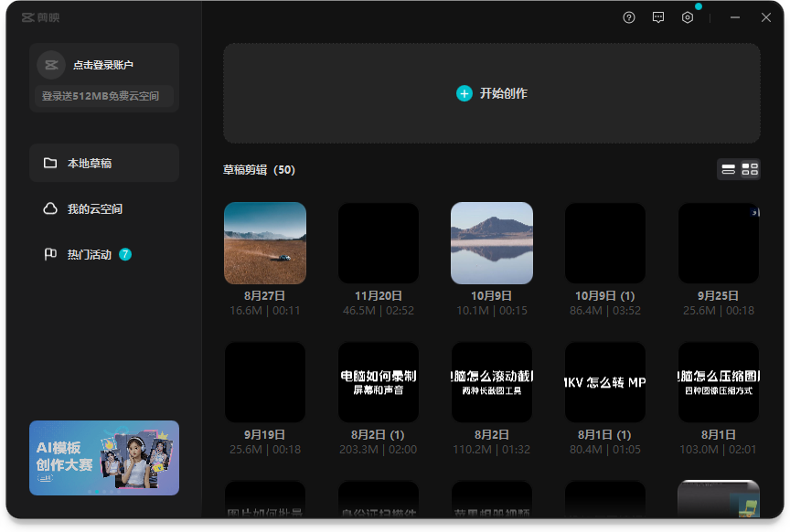Click the 7 badge on 热门活动
The width and height of the screenshot is (790, 532).
[123, 254]
